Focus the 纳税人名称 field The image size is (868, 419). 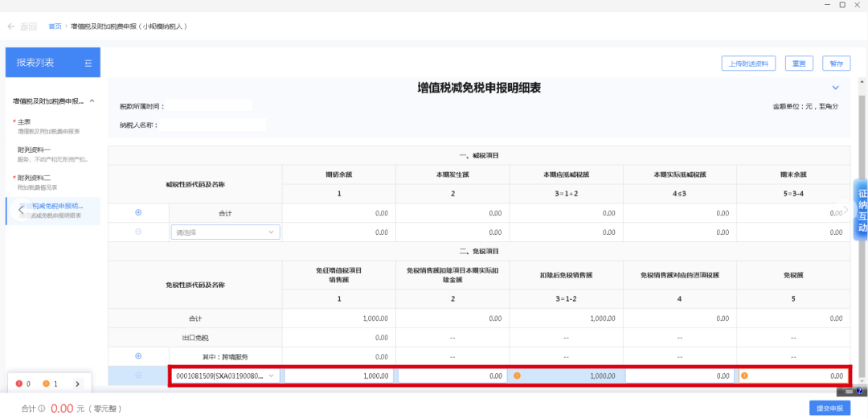click(x=213, y=125)
